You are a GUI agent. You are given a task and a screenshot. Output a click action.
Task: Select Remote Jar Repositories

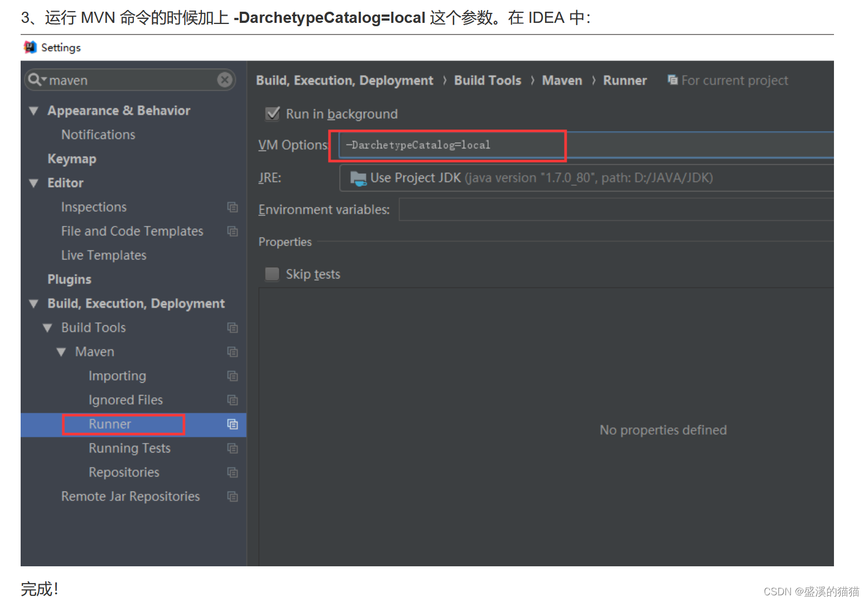[x=131, y=496]
